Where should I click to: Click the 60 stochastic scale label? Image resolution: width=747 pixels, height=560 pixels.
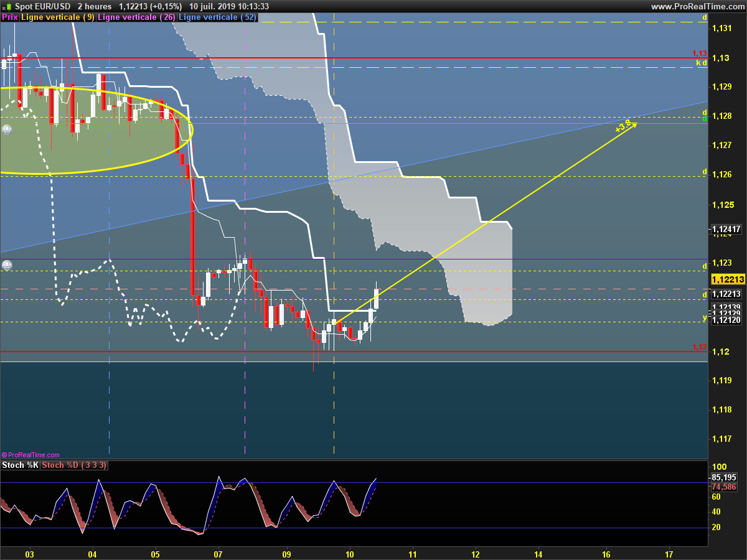[716, 497]
